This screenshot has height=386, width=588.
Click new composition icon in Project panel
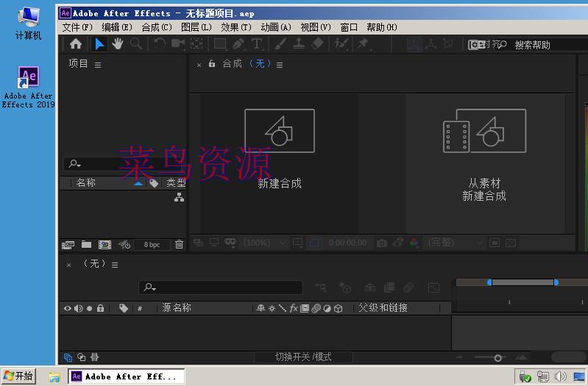coord(105,245)
